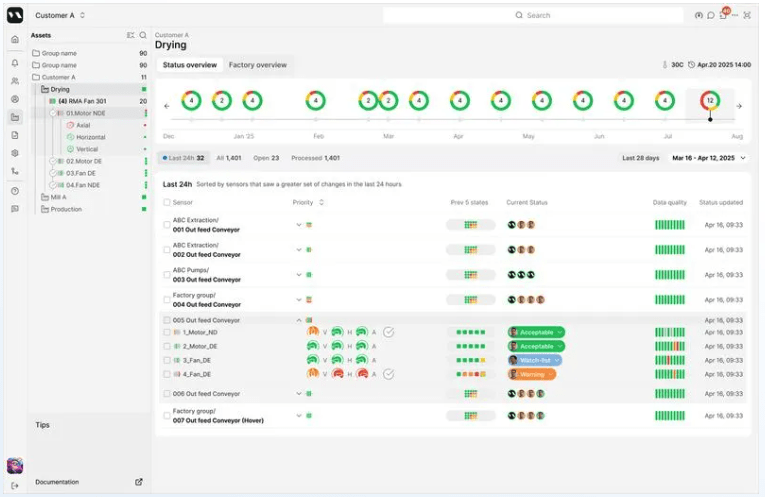Open notifications bell in sidebar
This screenshot has height=497, width=765.
coord(14,63)
